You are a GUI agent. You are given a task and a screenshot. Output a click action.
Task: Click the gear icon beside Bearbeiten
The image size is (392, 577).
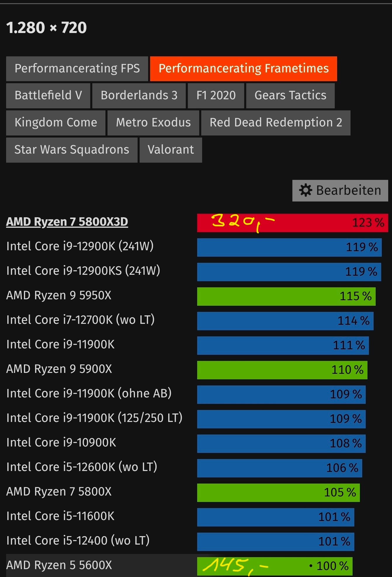(x=306, y=190)
